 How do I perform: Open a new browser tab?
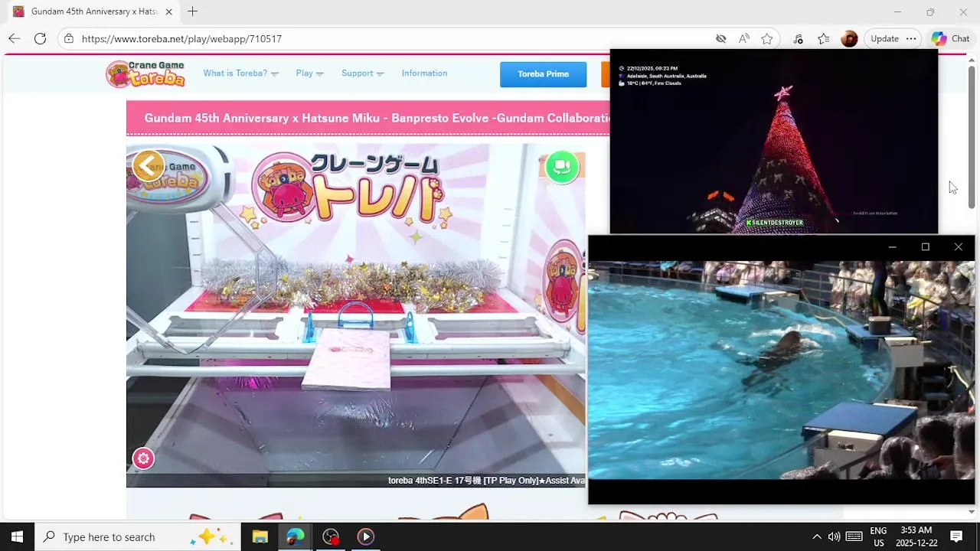[x=193, y=11]
